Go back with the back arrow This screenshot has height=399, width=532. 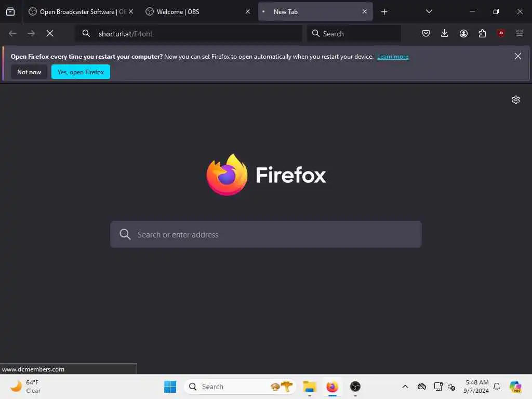12,33
